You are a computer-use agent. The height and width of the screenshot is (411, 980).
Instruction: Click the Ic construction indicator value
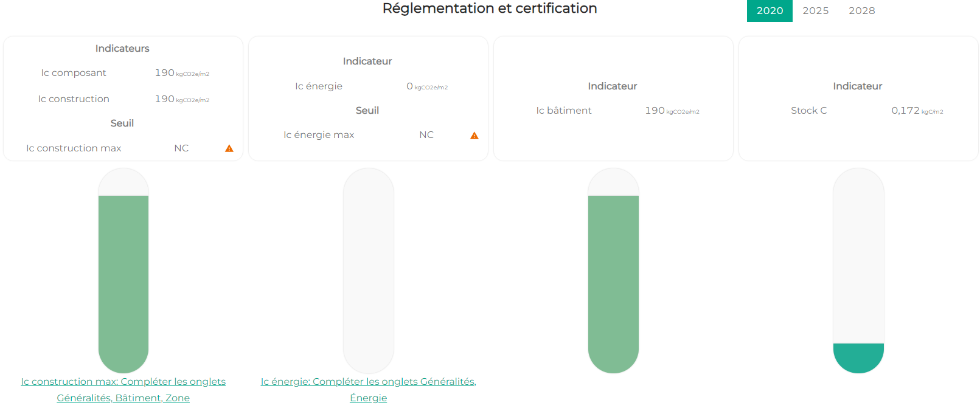click(165, 99)
